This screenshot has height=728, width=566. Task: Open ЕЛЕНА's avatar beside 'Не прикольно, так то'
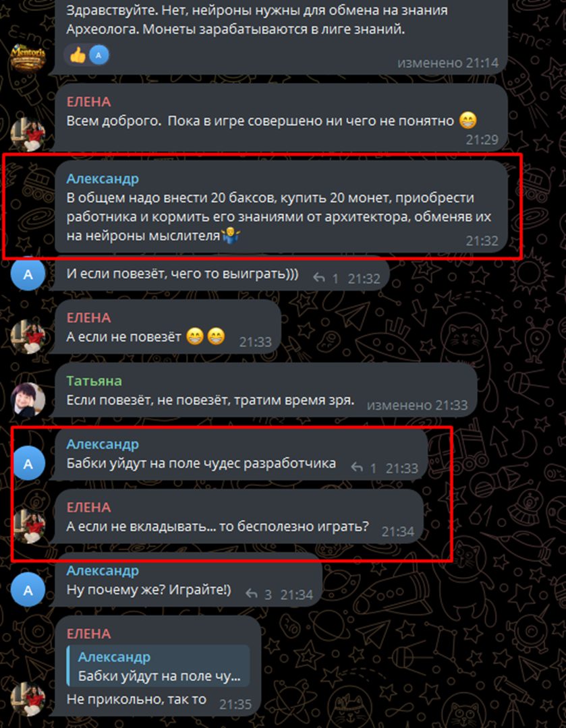tap(28, 699)
